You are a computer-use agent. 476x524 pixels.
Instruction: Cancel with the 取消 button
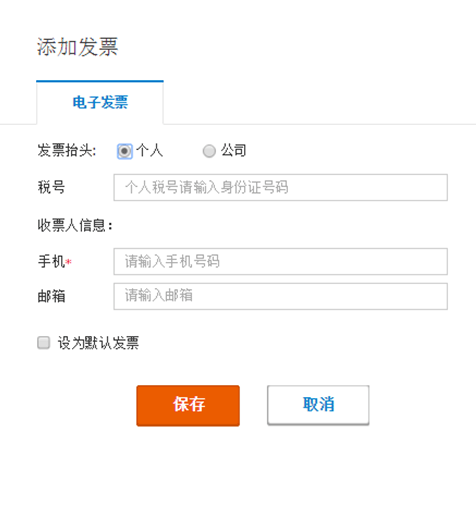point(318,405)
